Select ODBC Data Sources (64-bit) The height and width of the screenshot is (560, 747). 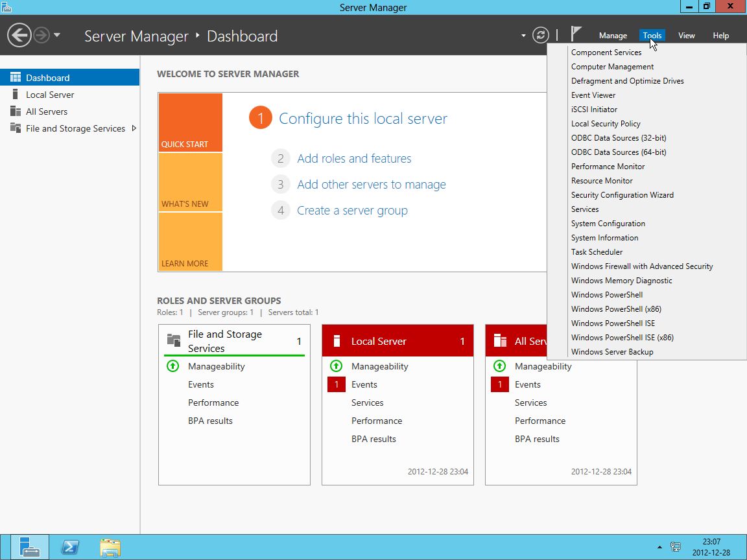(619, 152)
